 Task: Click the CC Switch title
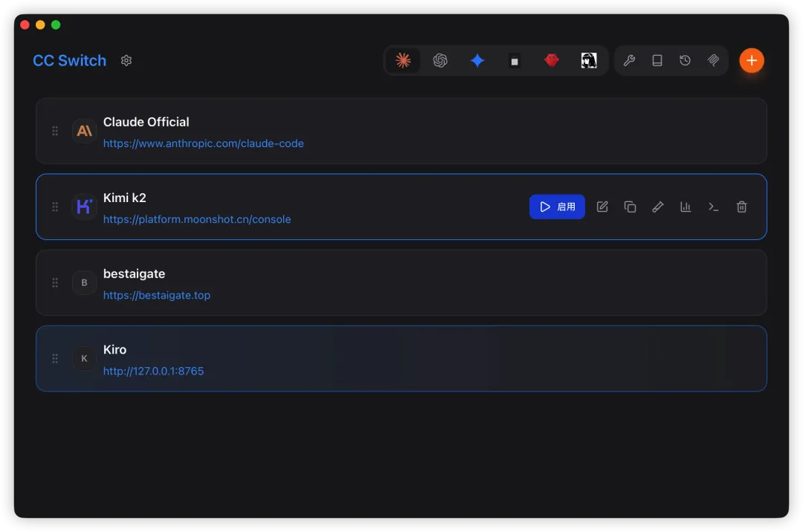pos(70,60)
